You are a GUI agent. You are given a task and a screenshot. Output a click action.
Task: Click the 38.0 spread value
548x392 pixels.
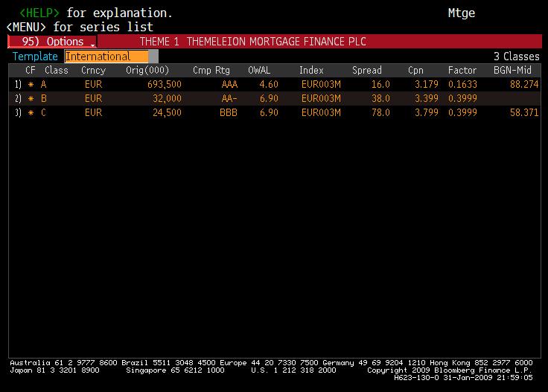380,99
